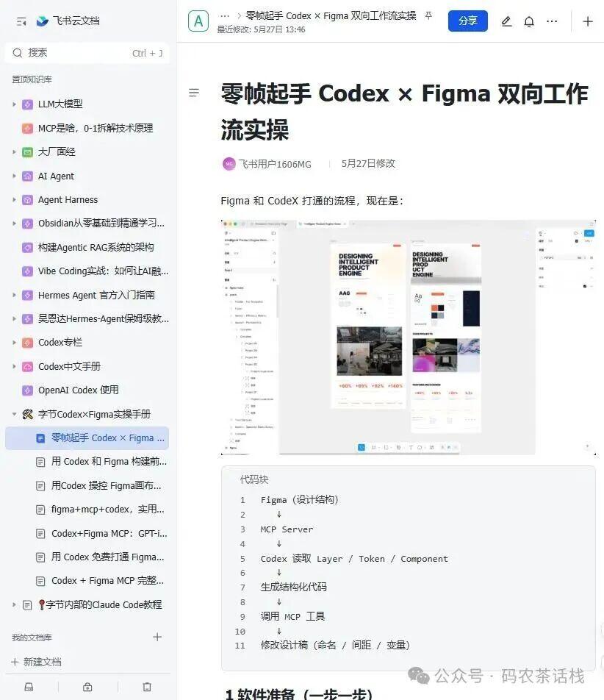The height and width of the screenshot is (700, 604).
Task: Open MCP是啥，0-1拆解技术原理 document
Action: coord(96,128)
